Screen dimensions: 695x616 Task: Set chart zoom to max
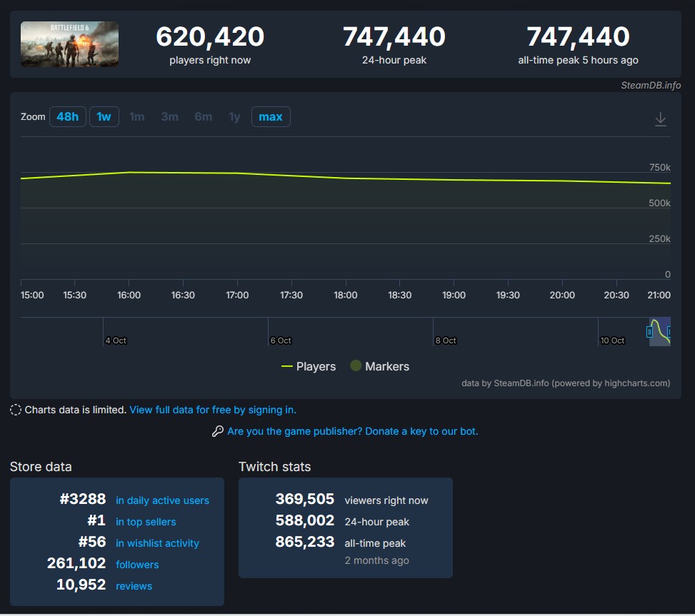click(271, 117)
